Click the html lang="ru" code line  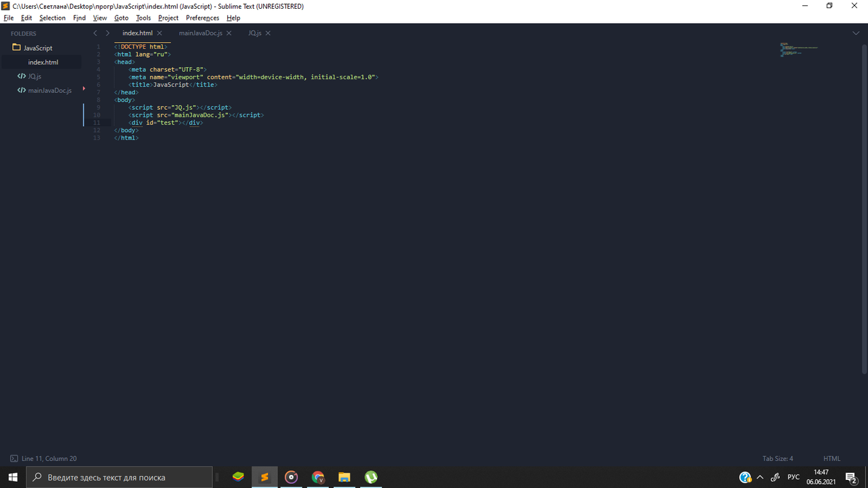[x=143, y=54]
